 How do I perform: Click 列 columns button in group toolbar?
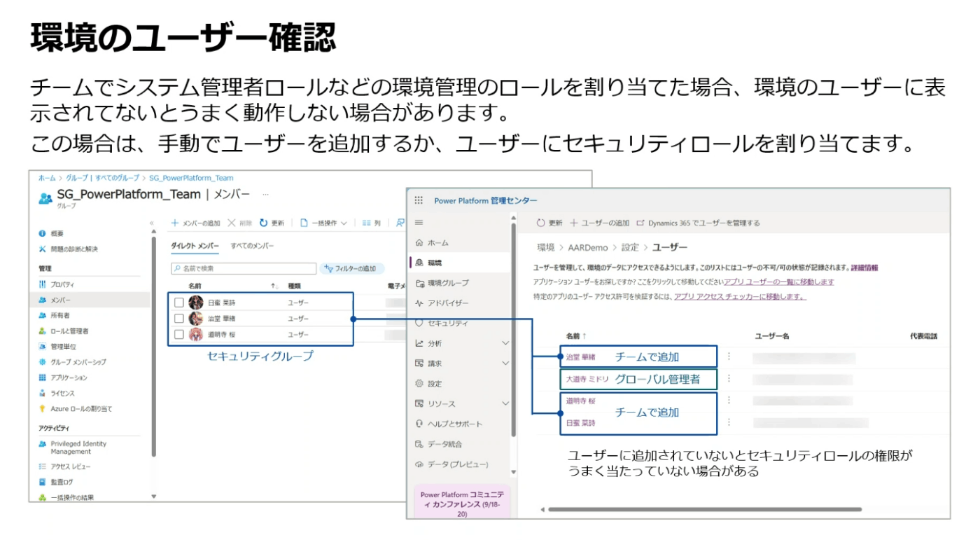[x=372, y=223]
